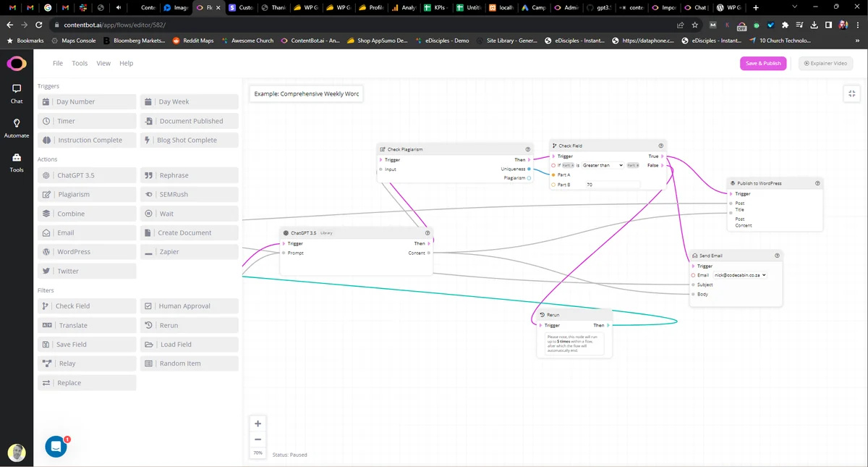Open help for Publish to WordPress node

[817, 183]
